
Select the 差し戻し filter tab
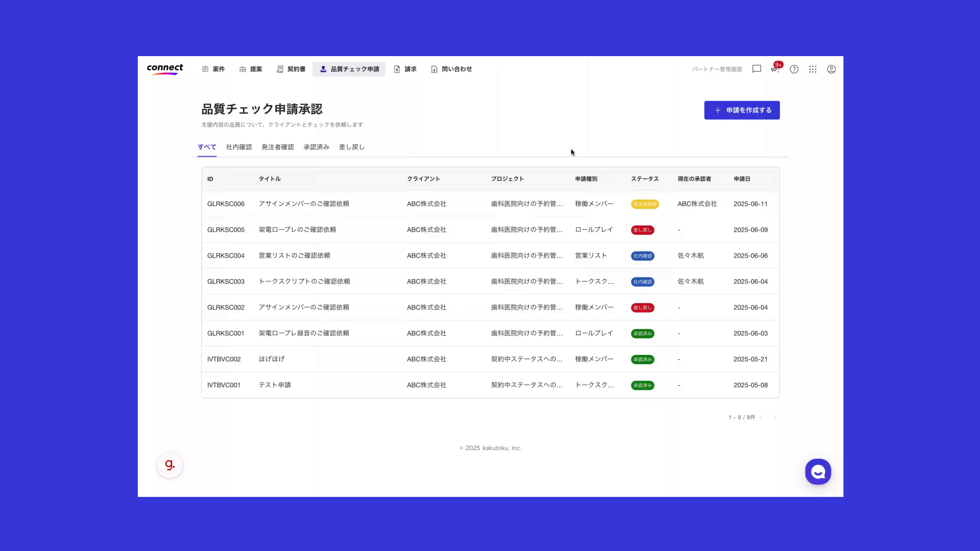click(352, 147)
